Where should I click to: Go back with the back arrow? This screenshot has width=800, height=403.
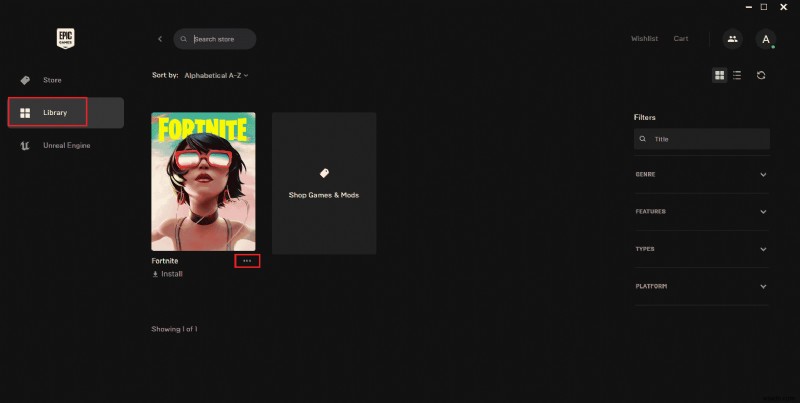[160, 39]
